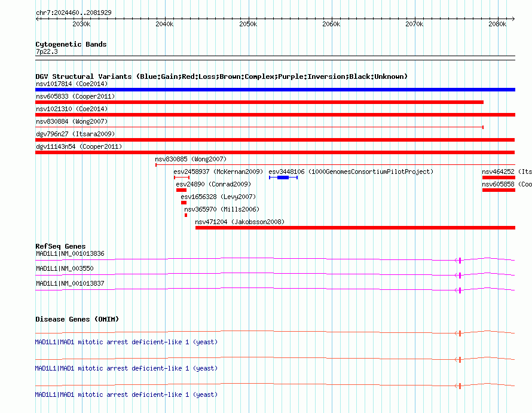This screenshot has width=532, height=413.
Task: Open the first MAD1L1 mitotic arrest deficient-like link
Action: [126, 342]
